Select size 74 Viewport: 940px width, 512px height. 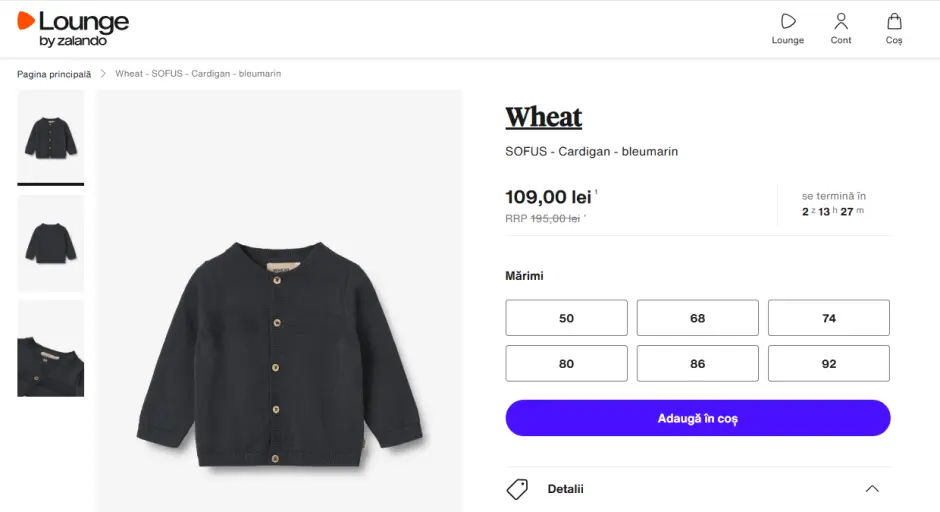(828, 318)
